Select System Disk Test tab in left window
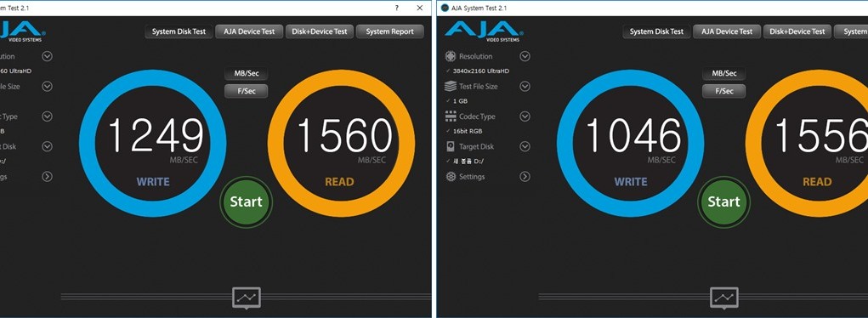Viewport: 868px width, 318px height. tap(179, 31)
